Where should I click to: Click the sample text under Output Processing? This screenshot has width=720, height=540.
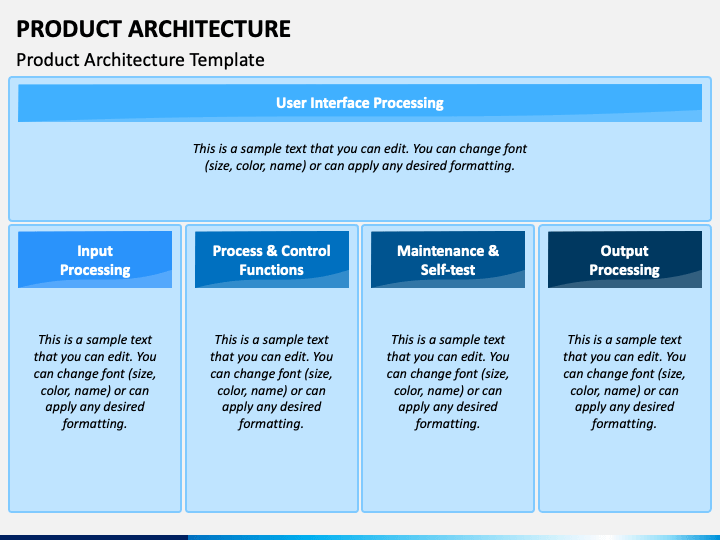pos(624,382)
